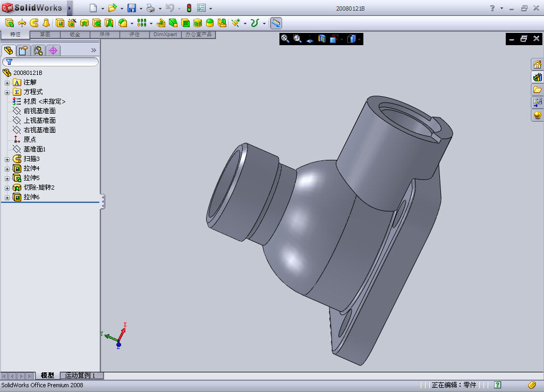Select the Swept Boss/Base tool
The height and width of the screenshot is (392, 544).
point(34,23)
